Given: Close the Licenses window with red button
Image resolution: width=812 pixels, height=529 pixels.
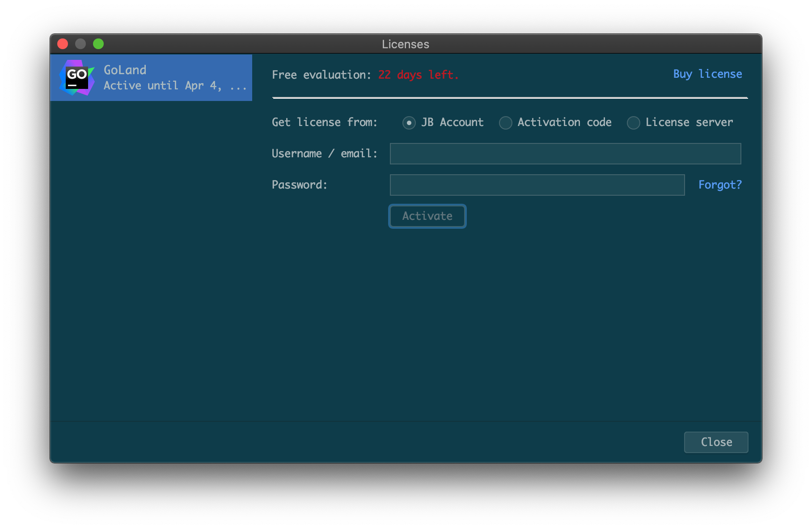Looking at the screenshot, I should [x=63, y=44].
